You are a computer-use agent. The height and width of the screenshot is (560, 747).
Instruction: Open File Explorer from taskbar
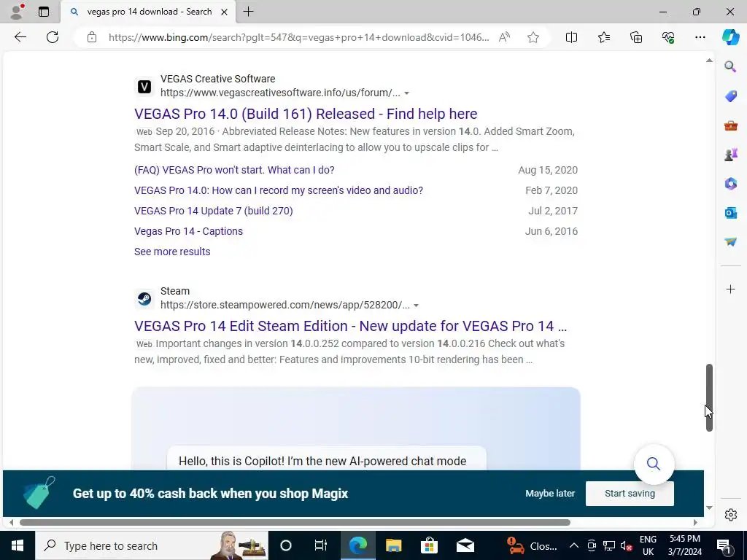[393, 545]
